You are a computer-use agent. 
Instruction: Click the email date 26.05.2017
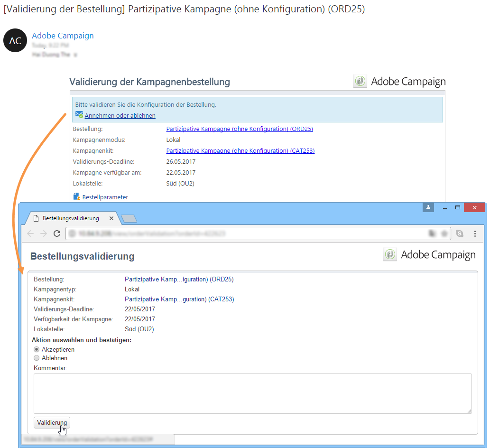pos(181,162)
